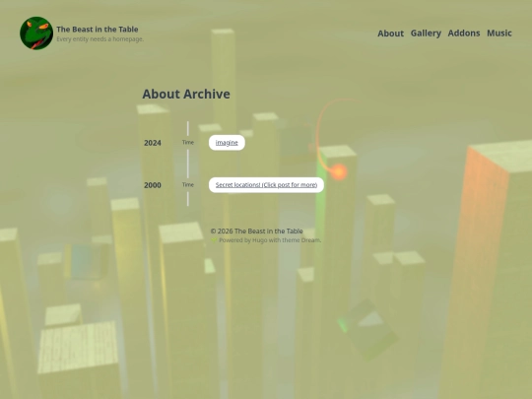Click the tagline "Every entity needs a homepage."
The image size is (532, 399).
[100, 39]
